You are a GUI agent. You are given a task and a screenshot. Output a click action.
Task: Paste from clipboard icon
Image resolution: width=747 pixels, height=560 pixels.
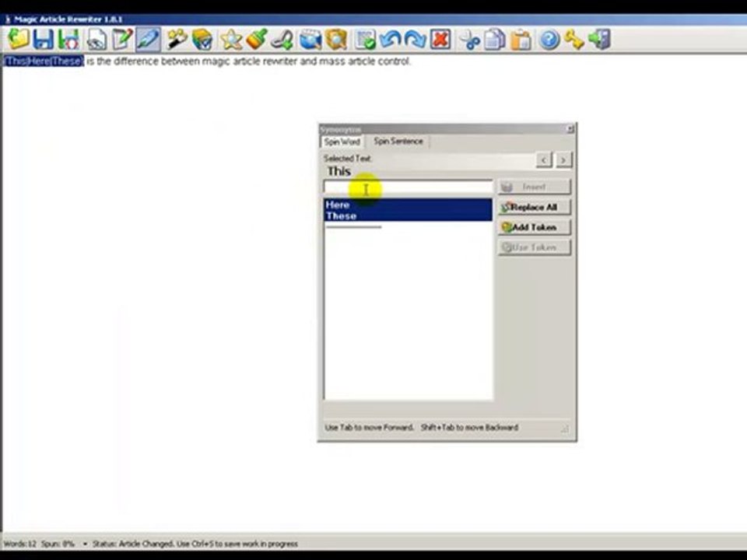(521, 40)
